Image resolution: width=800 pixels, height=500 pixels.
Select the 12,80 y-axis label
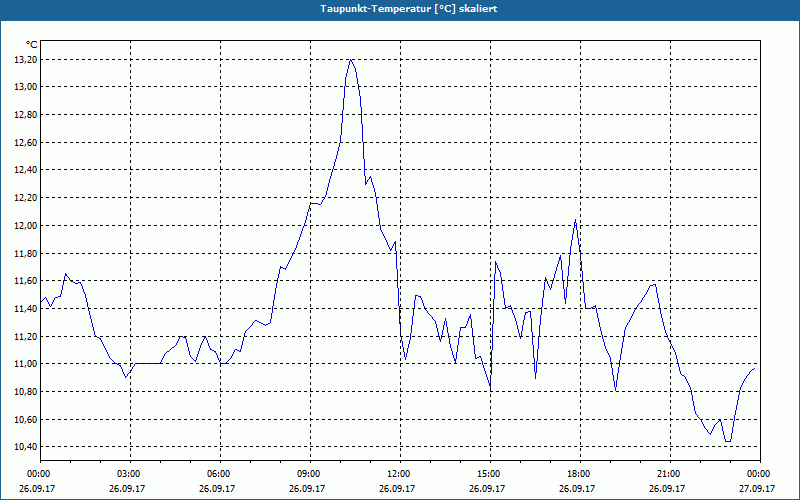coord(27,115)
